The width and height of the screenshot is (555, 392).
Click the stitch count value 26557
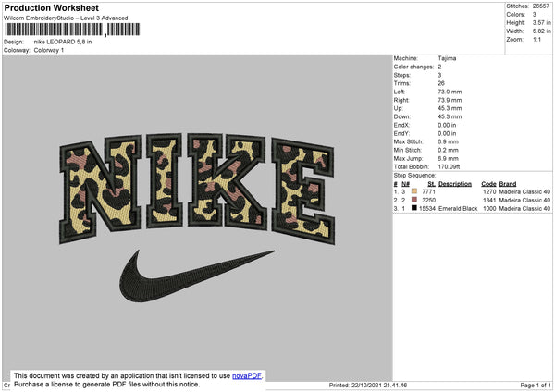pyautogui.click(x=541, y=6)
